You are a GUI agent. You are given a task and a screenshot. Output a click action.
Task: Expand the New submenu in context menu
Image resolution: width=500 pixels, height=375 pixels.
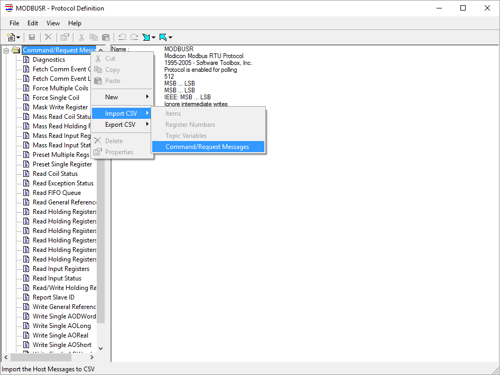pyautogui.click(x=122, y=97)
